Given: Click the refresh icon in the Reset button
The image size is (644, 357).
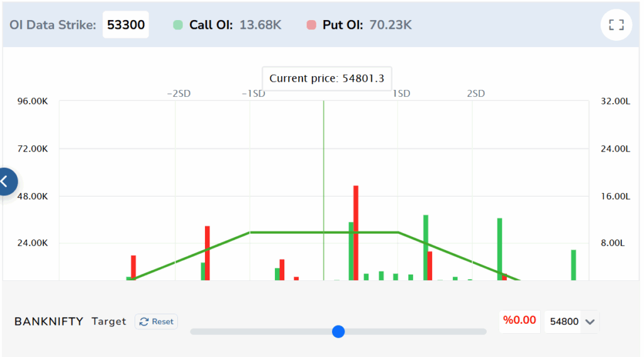Looking at the screenshot, I should coord(144,322).
